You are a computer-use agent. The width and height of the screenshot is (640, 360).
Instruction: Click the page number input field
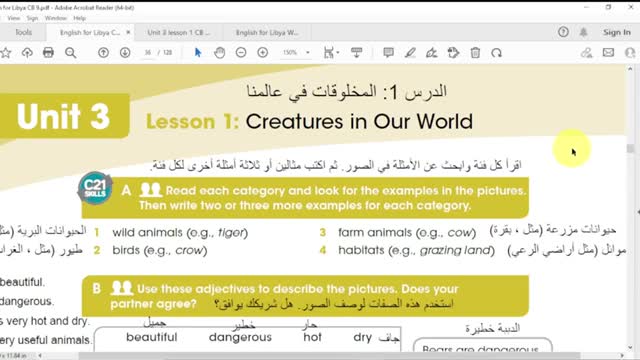click(148, 53)
